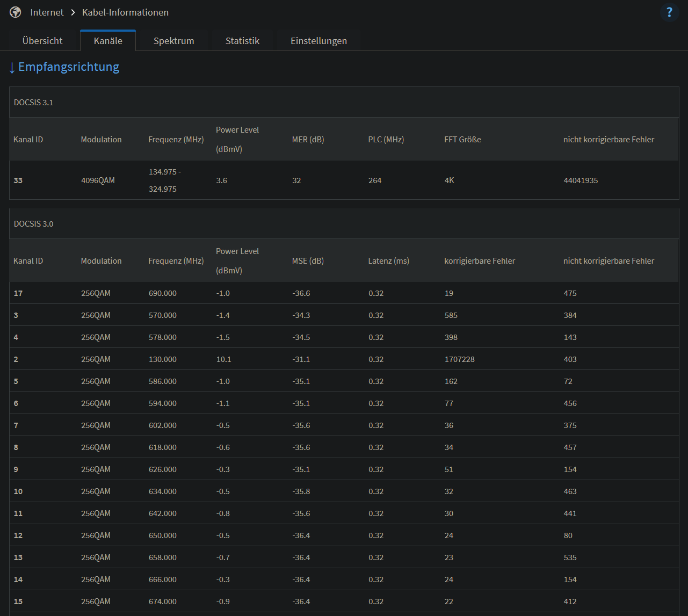
Task: Click the PLC (MHz) column header
Action: pyautogui.click(x=386, y=140)
